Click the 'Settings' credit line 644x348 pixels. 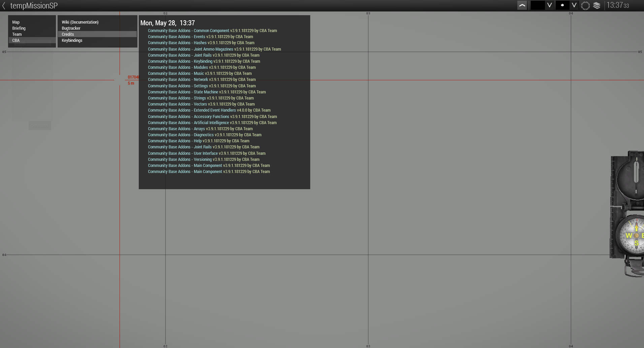[x=202, y=86]
